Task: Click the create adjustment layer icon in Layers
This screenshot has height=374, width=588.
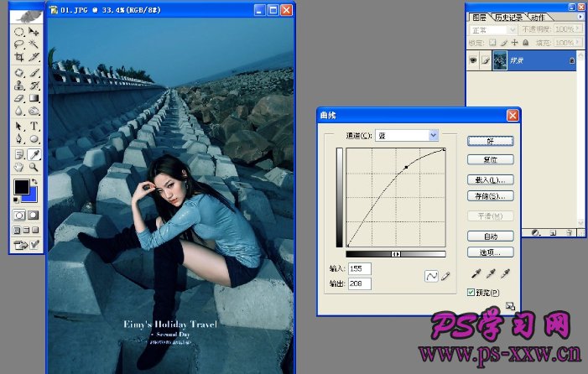Action: 536,233
